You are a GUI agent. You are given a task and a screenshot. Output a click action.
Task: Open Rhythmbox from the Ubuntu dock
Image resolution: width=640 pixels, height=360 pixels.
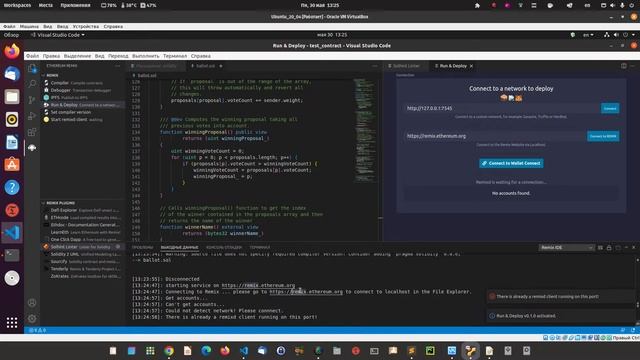tap(12, 119)
